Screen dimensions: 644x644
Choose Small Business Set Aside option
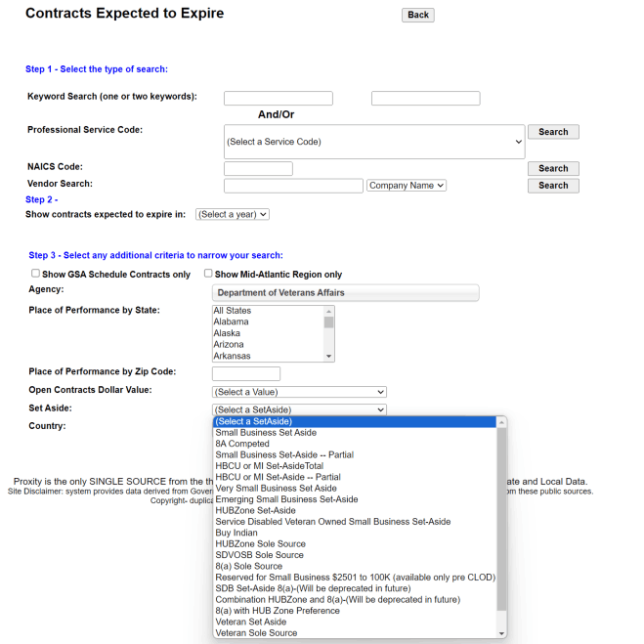click(355, 433)
